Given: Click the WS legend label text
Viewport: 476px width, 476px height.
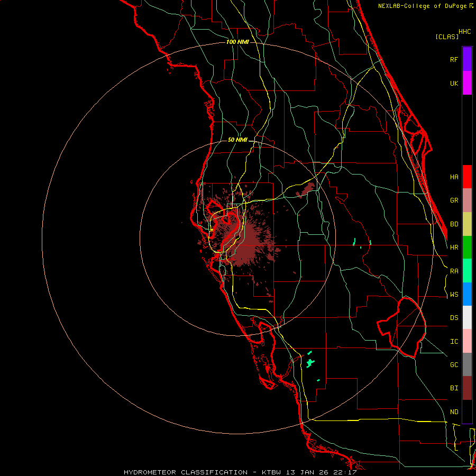Looking at the screenshot, I should tap(454, 295).
